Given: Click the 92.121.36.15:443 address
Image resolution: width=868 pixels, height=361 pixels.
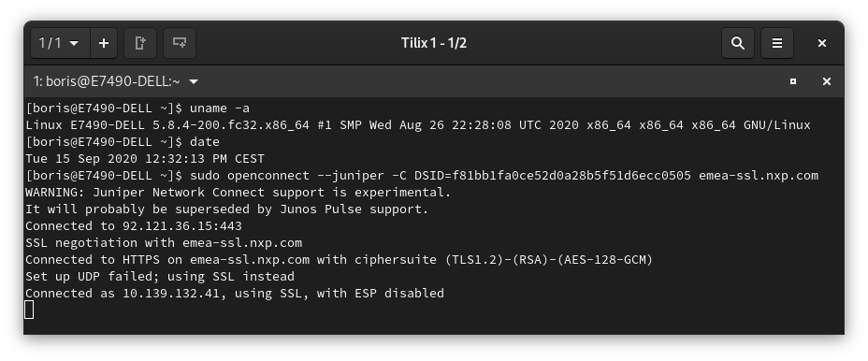Looking at the screenshot, I should tap(182, 226).
